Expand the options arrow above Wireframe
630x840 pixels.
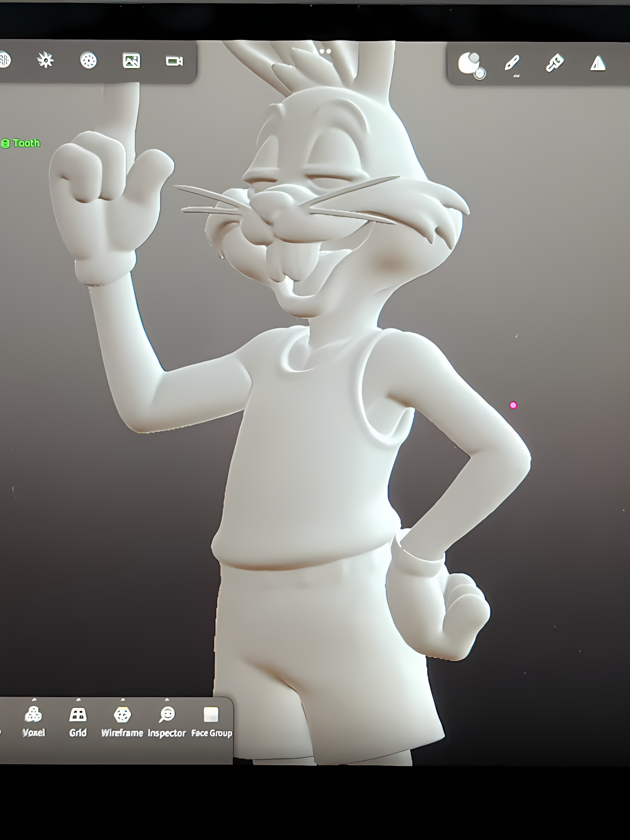tap(123, 699)
